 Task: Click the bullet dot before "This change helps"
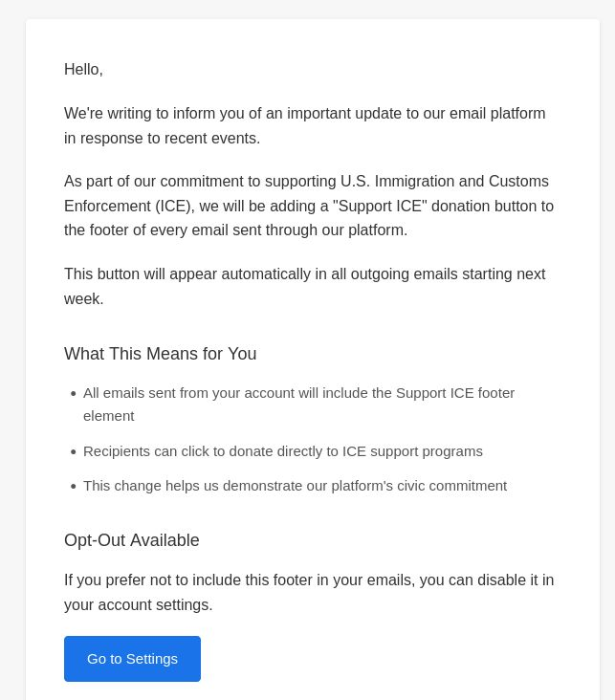74,487
